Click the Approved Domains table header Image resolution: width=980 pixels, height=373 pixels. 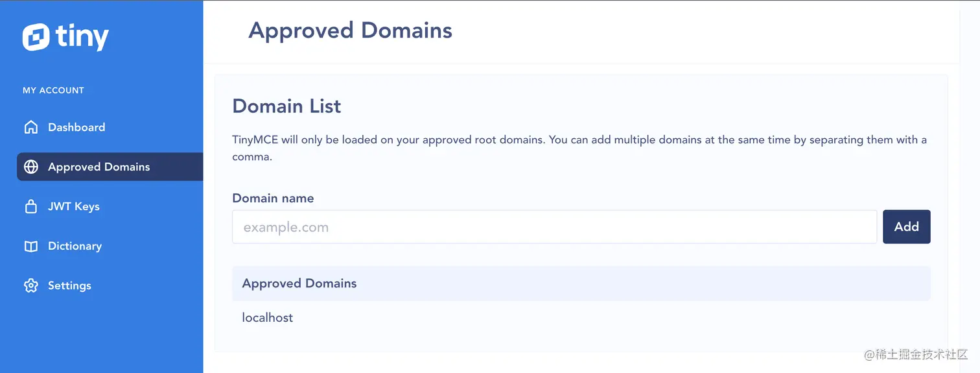(299, 283)
